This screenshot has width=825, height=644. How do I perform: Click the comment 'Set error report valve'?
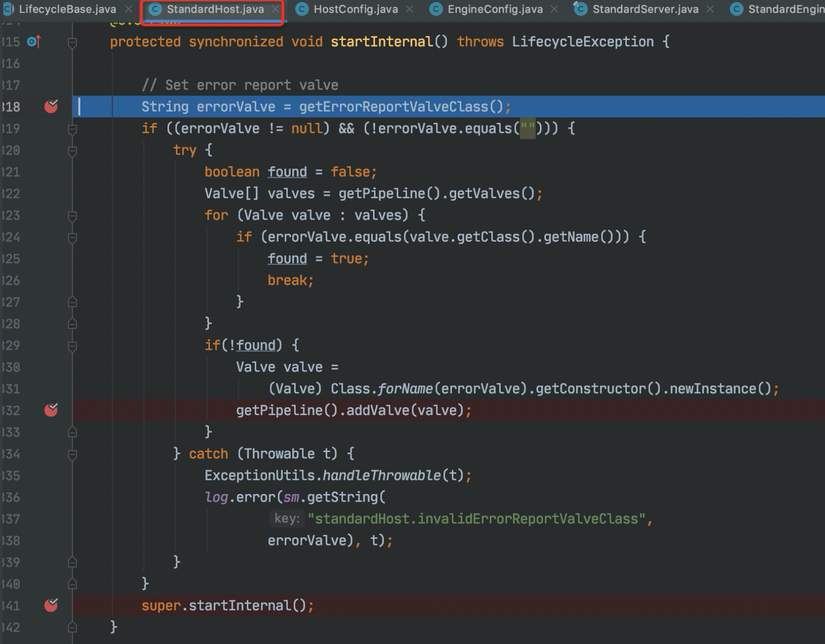tap(240, 85)
